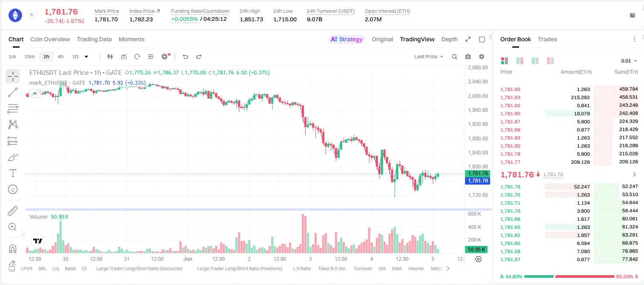Open the candlestick chart type selector
644x285 pixels.
(110, 57)
